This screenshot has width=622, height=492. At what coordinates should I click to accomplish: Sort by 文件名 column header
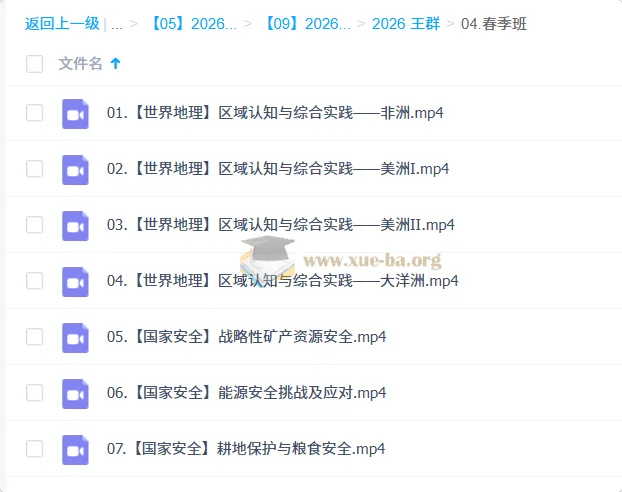pos(81,63)
